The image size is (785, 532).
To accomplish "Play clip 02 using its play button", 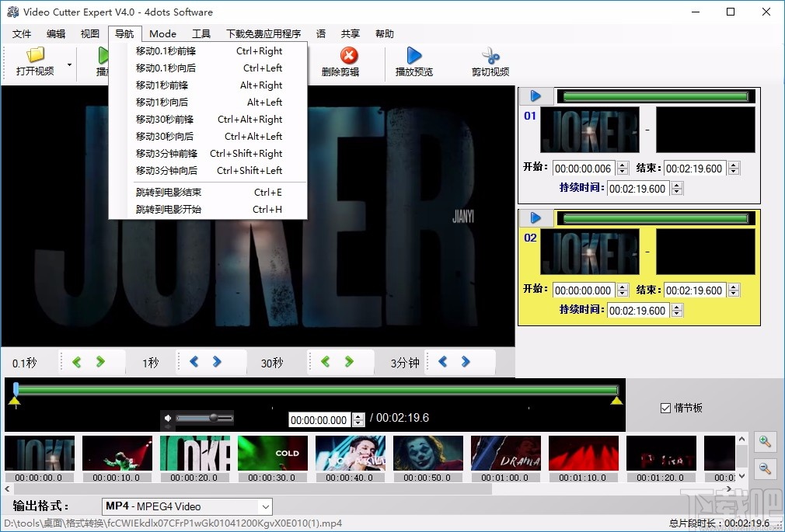I will [536, 217].
